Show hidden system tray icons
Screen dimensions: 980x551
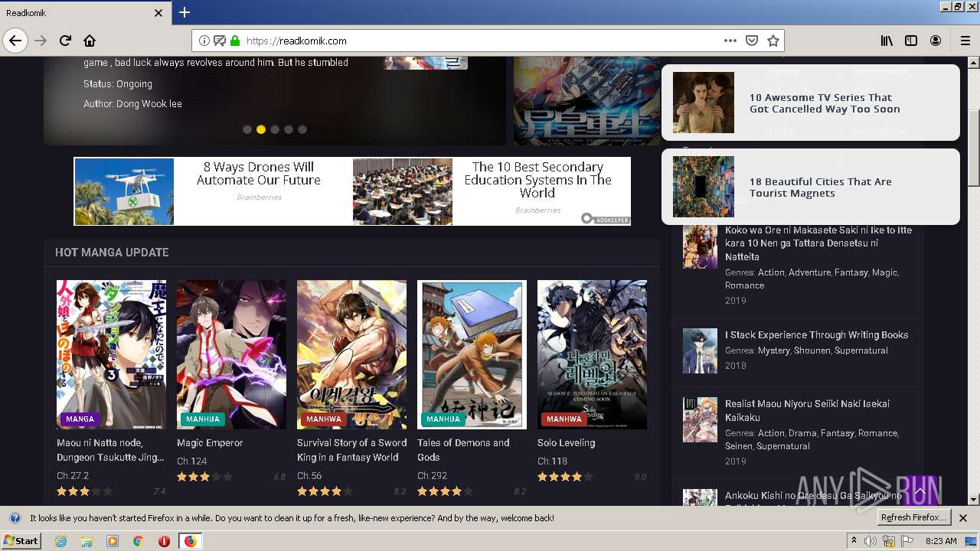click(x=854, y=541)
